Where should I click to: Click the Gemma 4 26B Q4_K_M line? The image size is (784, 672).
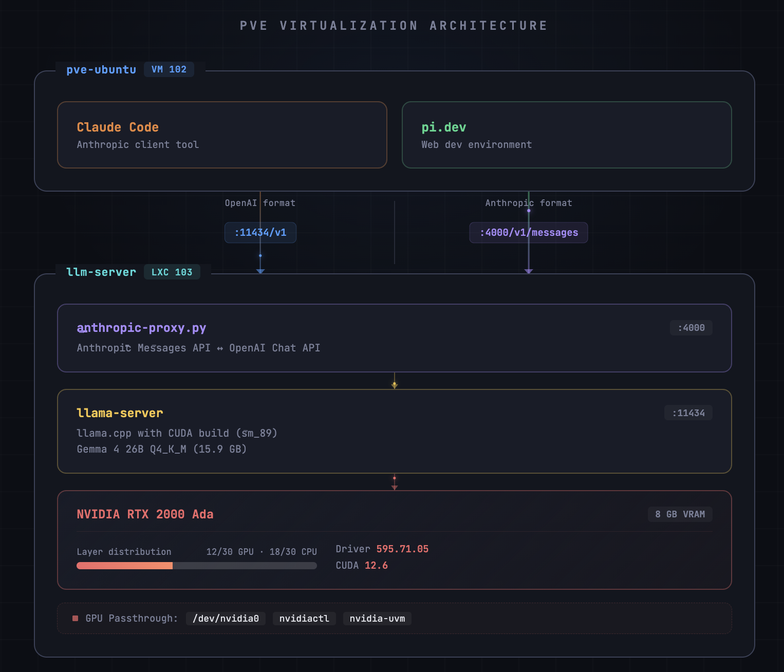click(x=162, y=449)
